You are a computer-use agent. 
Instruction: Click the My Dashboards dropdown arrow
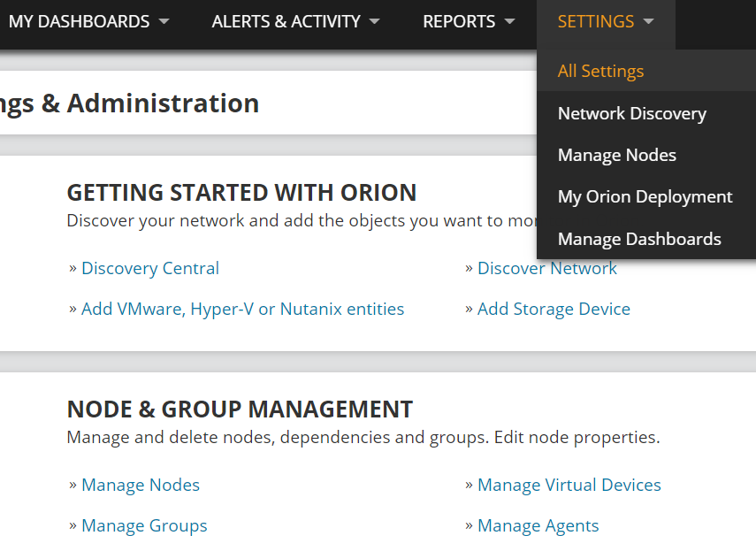click(164, 22)
